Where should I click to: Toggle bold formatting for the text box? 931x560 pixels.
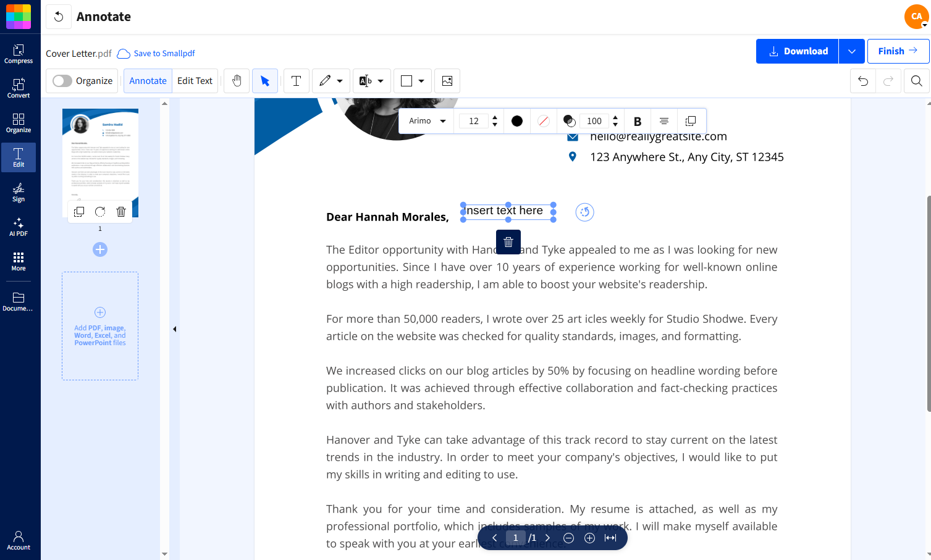637,120
